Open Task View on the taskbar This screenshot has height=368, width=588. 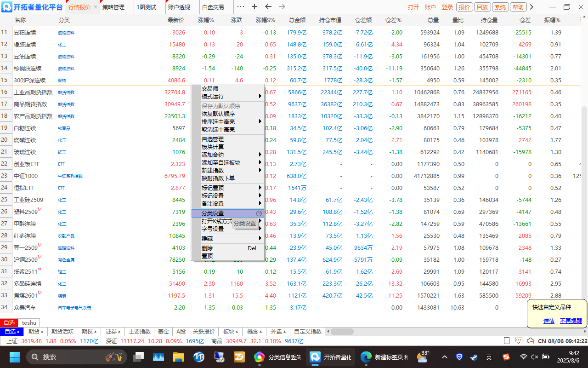138,357
